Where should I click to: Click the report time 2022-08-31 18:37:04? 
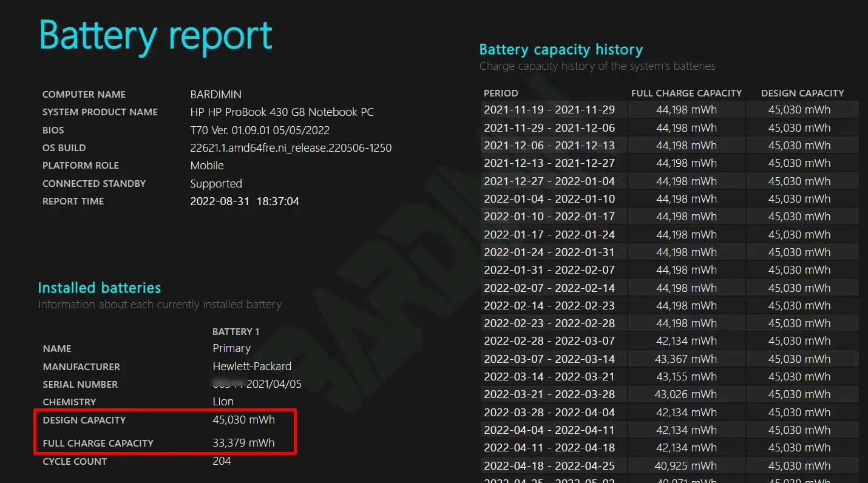(245, 201)
